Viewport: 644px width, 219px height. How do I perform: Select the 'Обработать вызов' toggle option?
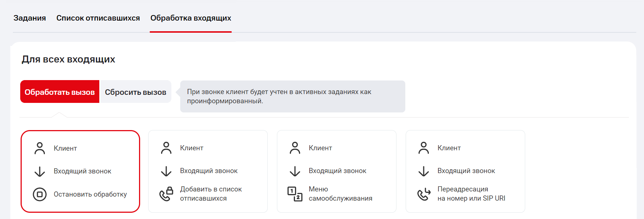[60, 92]
